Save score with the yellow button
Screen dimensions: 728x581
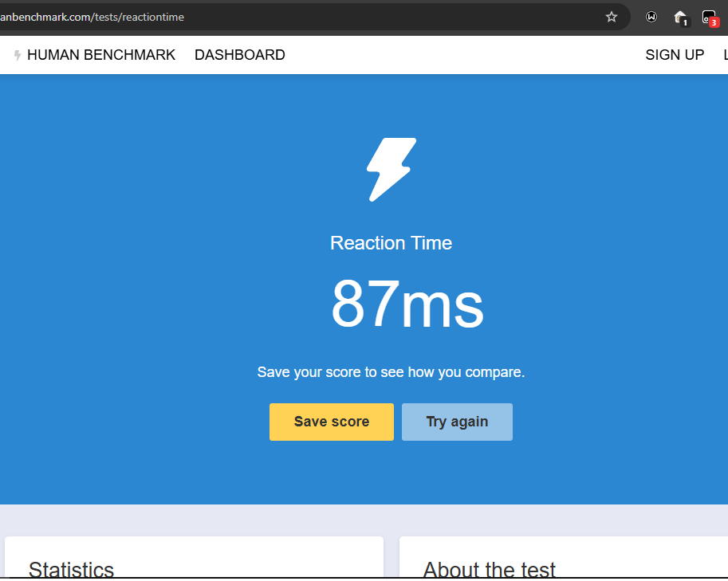click(332, 422)
